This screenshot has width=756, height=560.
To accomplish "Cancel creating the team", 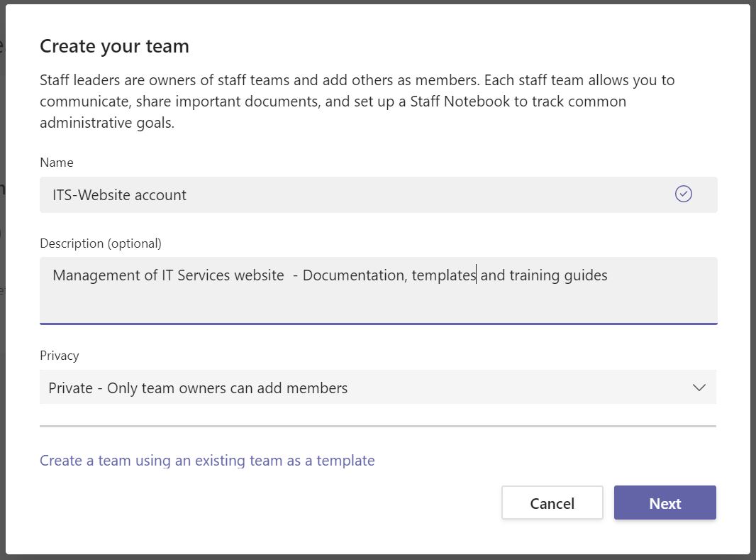I will pos(552,503).
